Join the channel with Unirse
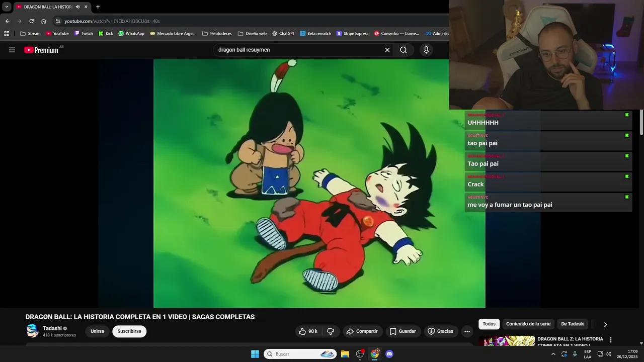The image size is (644, 362). [97, 331]
